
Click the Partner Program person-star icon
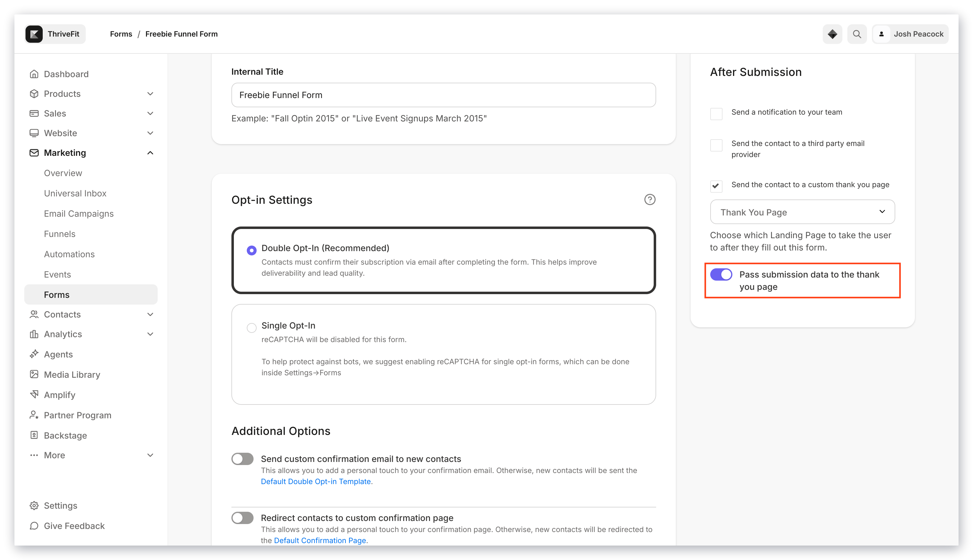[x=34, y=415]
